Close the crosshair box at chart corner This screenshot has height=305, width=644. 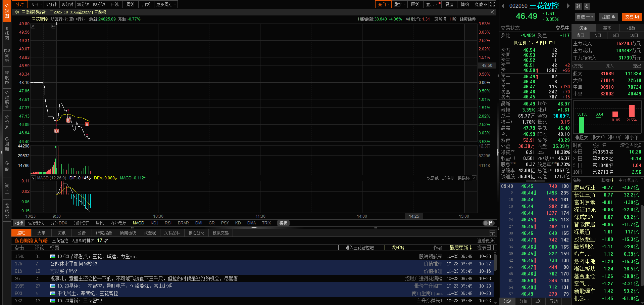point(33,26)
